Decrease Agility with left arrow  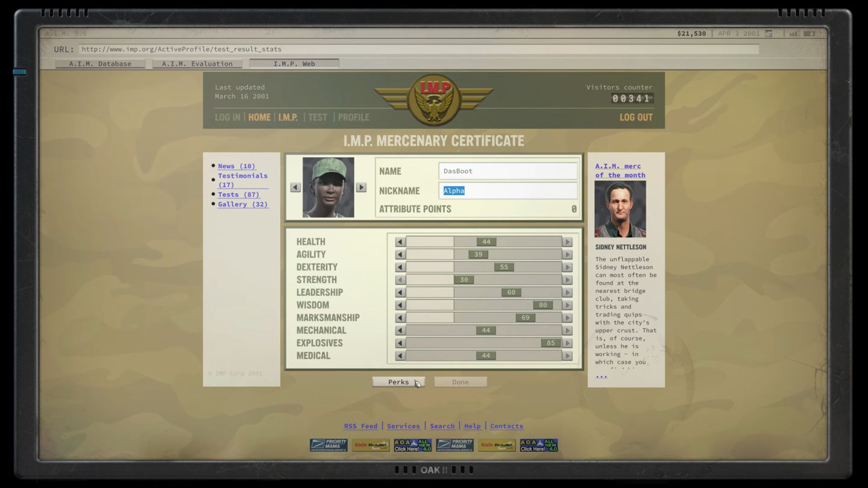coord(400,254)
